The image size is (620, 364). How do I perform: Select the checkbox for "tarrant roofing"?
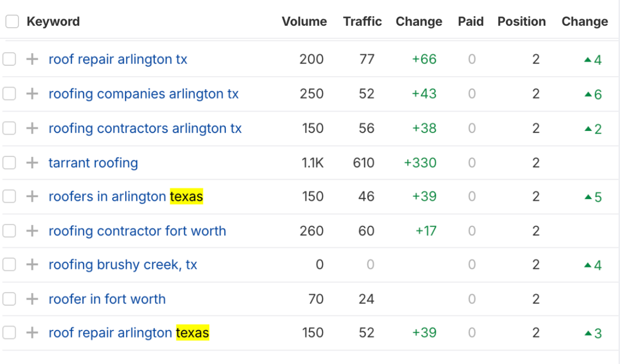point(9,162)
